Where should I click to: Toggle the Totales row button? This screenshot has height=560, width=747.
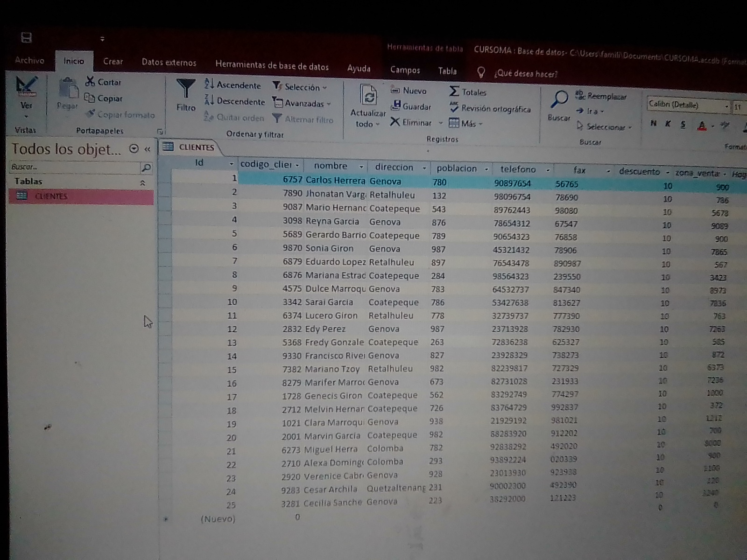click(x=468, y=92)
